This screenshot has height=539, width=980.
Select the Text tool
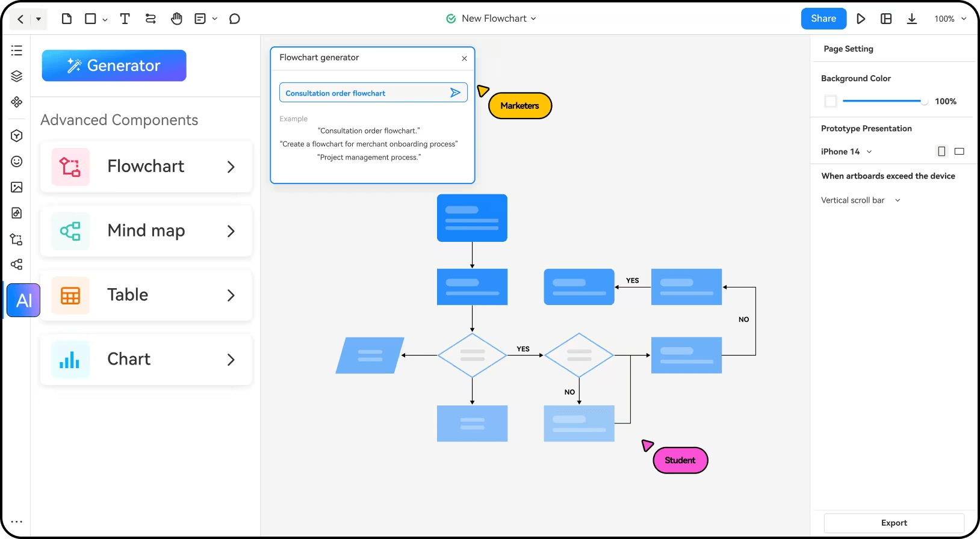[x=125, y=19]
